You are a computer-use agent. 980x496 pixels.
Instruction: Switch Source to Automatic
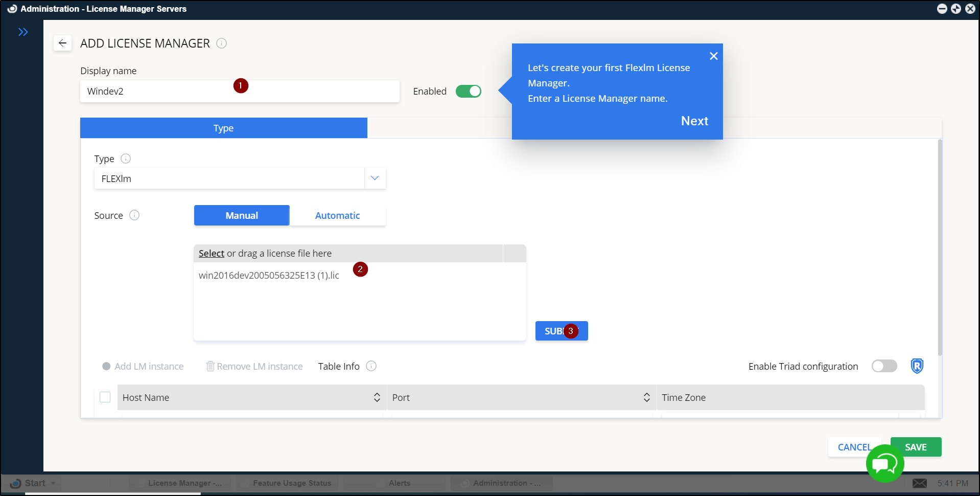click(337, 215)
